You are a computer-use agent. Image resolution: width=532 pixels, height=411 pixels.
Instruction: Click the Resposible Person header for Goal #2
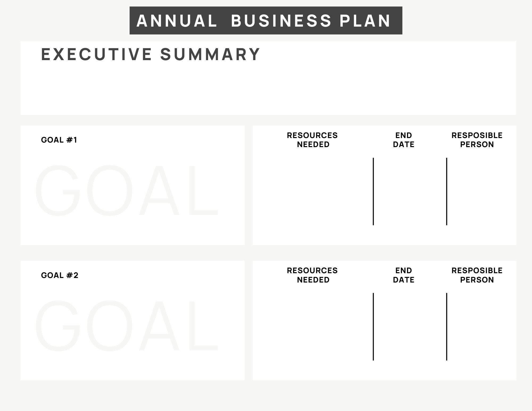pos(477,275)
